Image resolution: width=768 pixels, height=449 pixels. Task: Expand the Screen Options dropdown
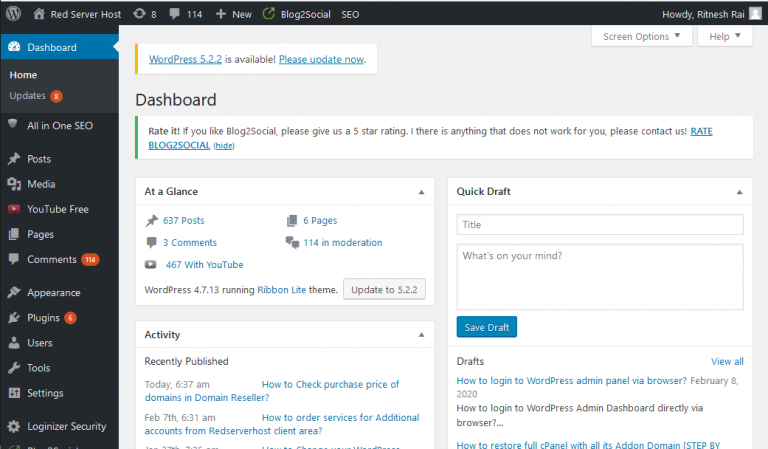click(x=641, y=36)
